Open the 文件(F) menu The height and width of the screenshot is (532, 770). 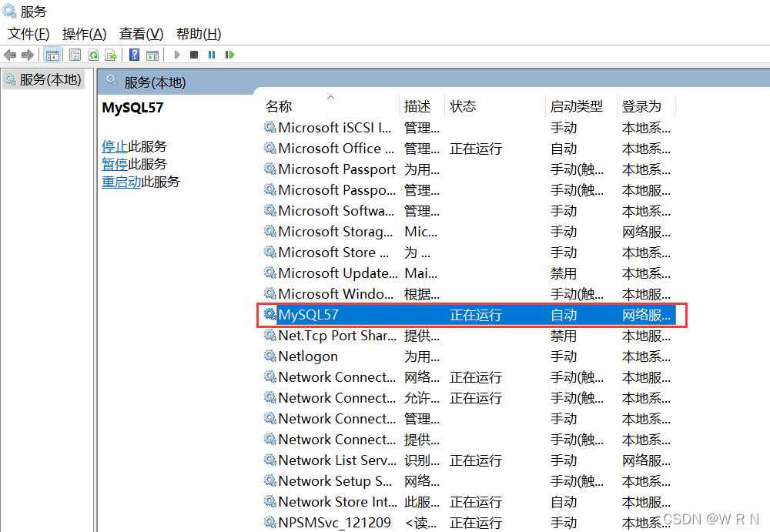28,34
